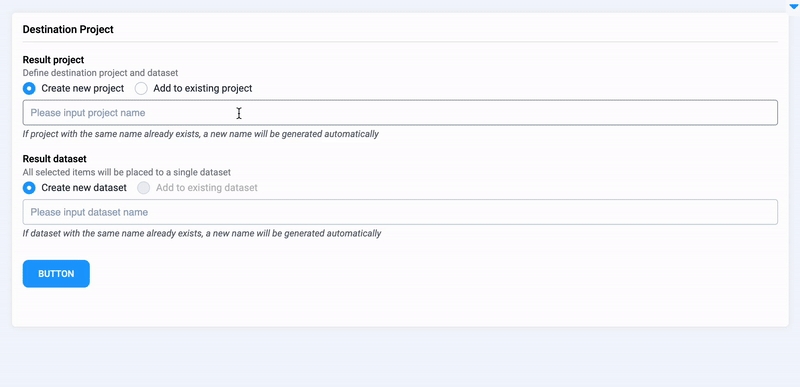Click the light blue page background below card
The height and width of the screenshot is (387, 800).
(x=400, y=357)
